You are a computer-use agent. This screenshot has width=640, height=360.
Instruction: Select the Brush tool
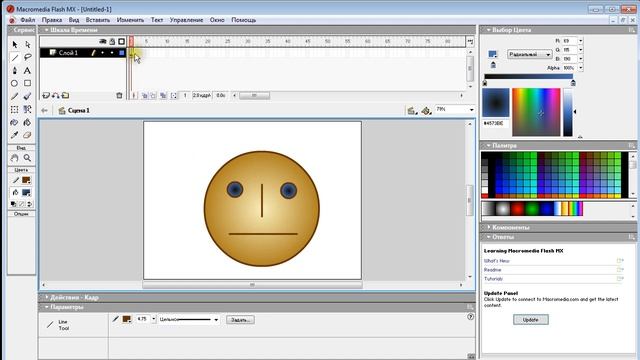[27, 96]
